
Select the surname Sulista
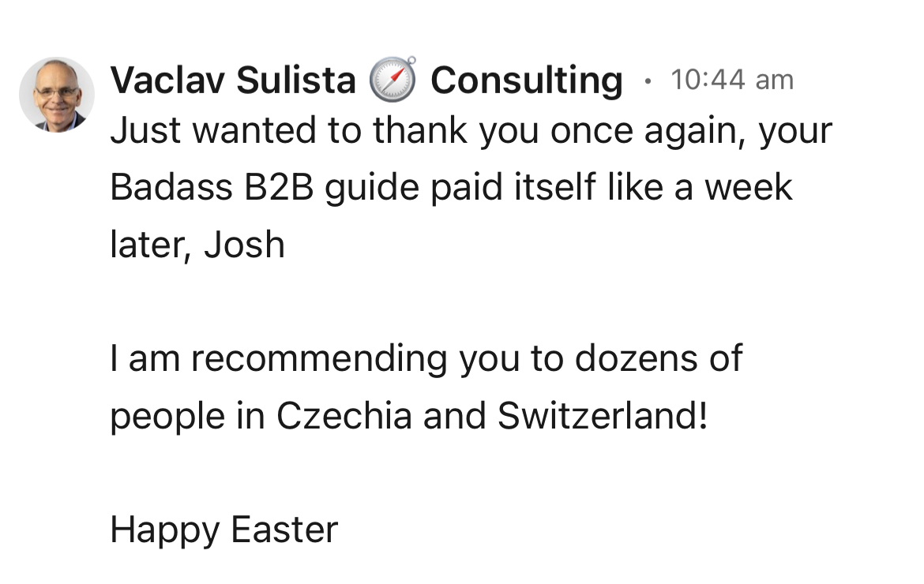[296, 80]
